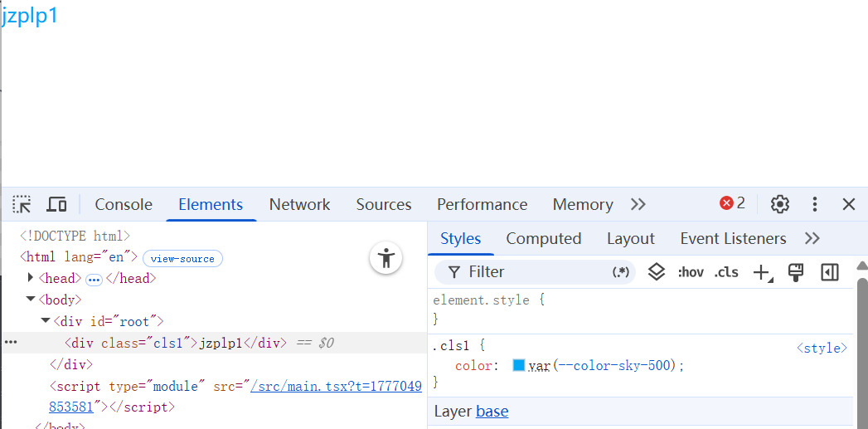Click the element.style rule block
Viewport: 868px width, 429px height.
click(640, 310)
